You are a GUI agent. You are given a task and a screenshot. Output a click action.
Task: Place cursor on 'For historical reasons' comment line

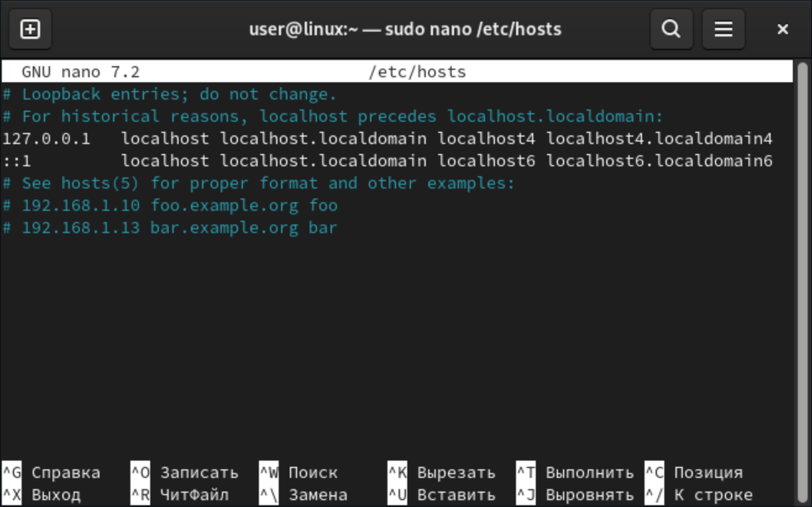click(333, 117)
